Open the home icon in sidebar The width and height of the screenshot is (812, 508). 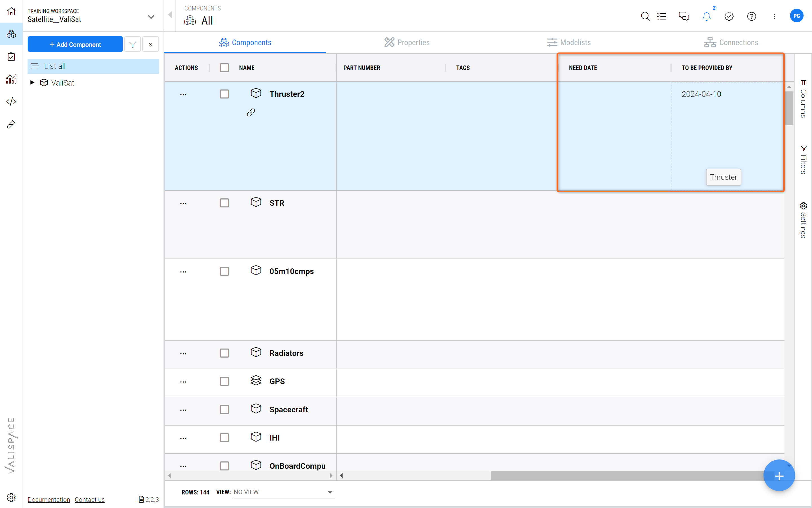click(11, 11)
